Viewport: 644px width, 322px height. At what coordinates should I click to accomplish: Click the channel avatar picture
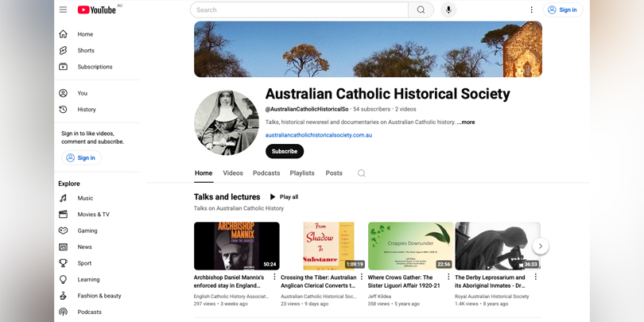(227, 122)
